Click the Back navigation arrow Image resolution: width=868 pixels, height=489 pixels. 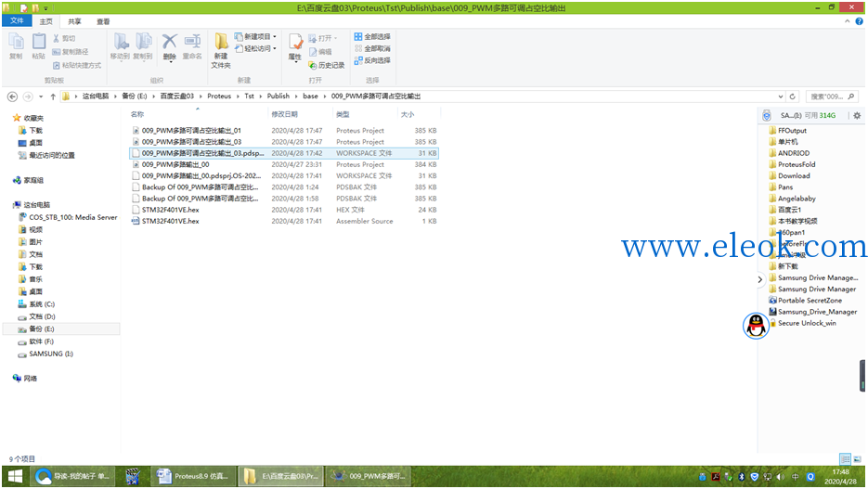12,97
